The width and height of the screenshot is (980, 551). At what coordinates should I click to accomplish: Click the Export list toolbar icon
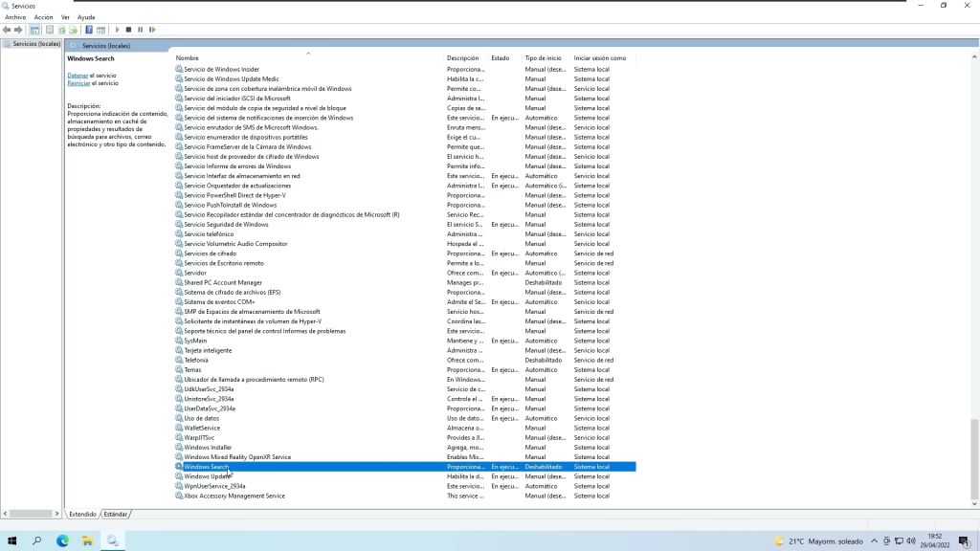coord(75,30)
